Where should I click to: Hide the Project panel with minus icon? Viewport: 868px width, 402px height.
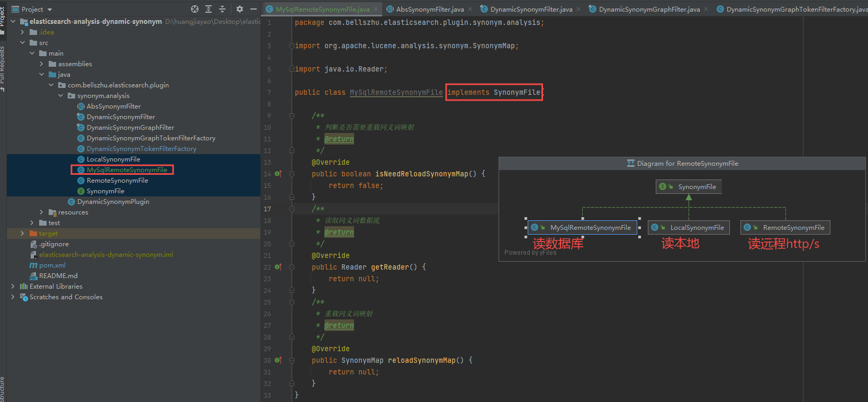[254, 9]
